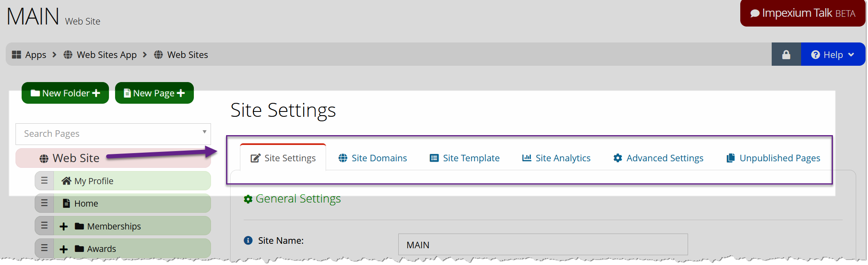
Task: Expand the Awards folder
Action: [x=64, y=249]
